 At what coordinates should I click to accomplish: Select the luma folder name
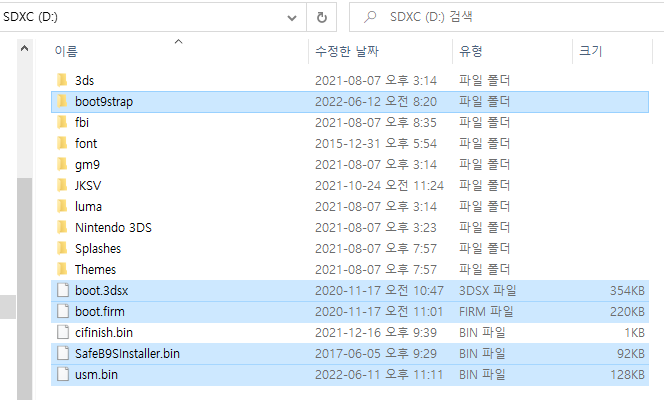88,207
